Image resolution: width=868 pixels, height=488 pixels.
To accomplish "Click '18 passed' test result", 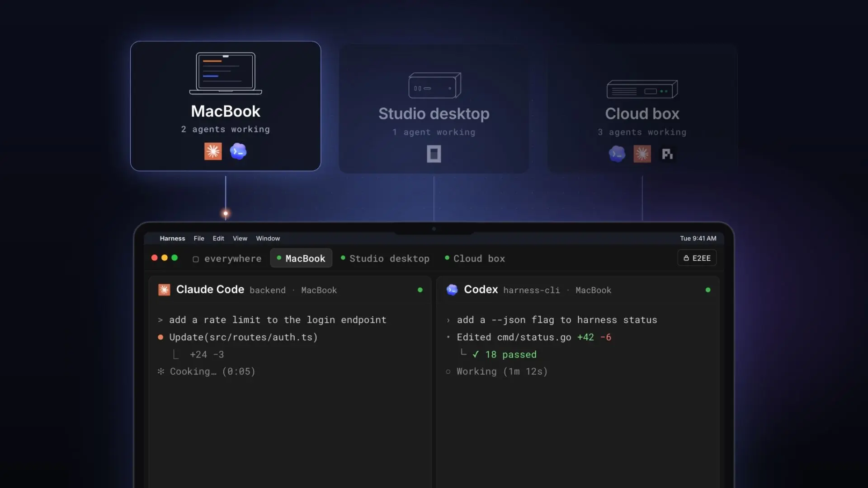I will tap(511, 355).
